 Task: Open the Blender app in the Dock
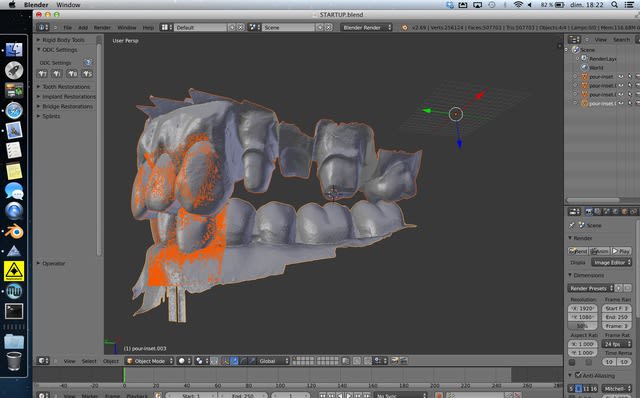[x=14, y=231]
